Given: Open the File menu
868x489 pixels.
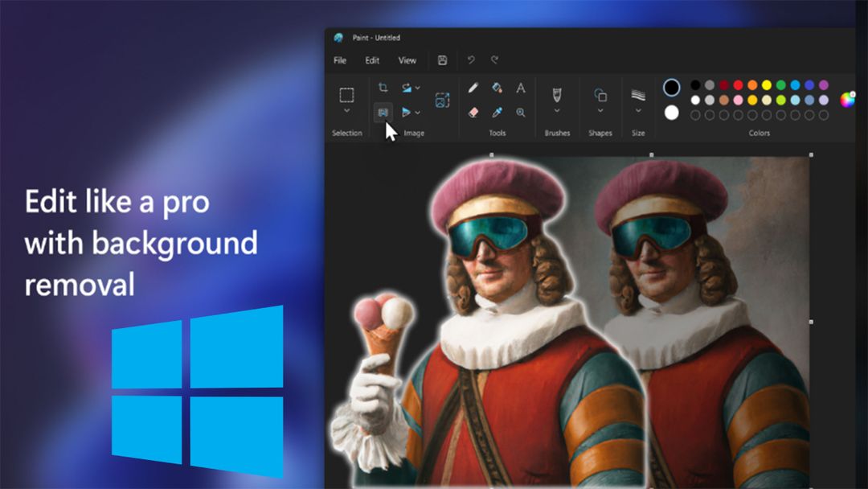Looking at the screenshot, I should click(339, 60).
